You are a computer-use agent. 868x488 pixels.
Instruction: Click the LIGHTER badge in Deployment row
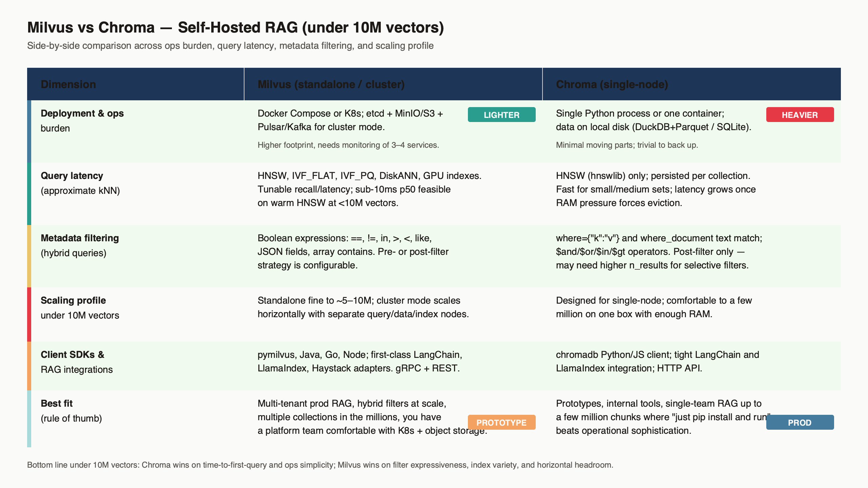(x=501, y=115)
